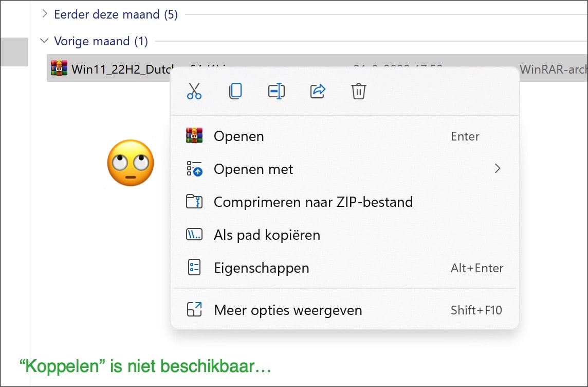
Task: Click the Copy icon in the context menu
Action: [x=235, y=91]
